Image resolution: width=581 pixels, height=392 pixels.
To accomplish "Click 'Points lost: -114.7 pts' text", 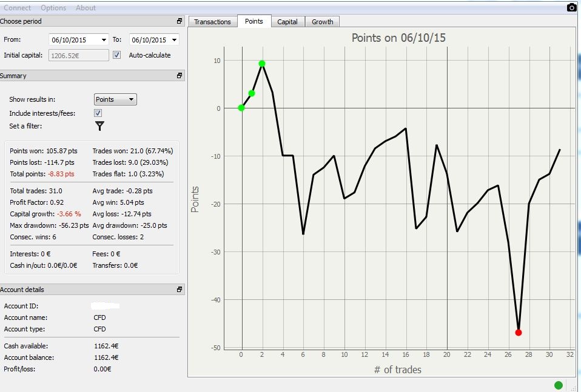I will [x=42, y=162].
